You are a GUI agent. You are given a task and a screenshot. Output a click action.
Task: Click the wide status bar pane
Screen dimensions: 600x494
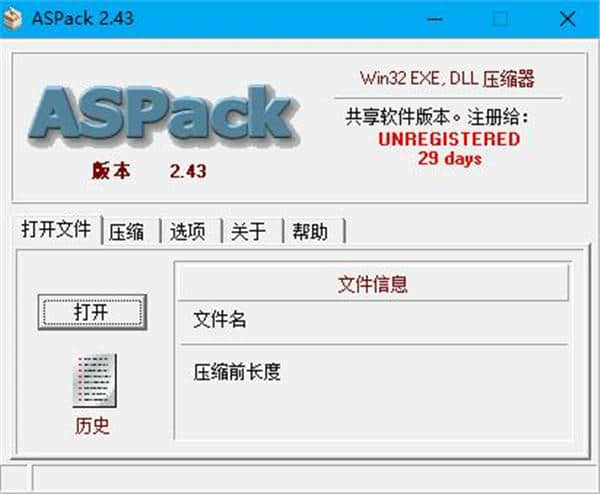[315, 478]
